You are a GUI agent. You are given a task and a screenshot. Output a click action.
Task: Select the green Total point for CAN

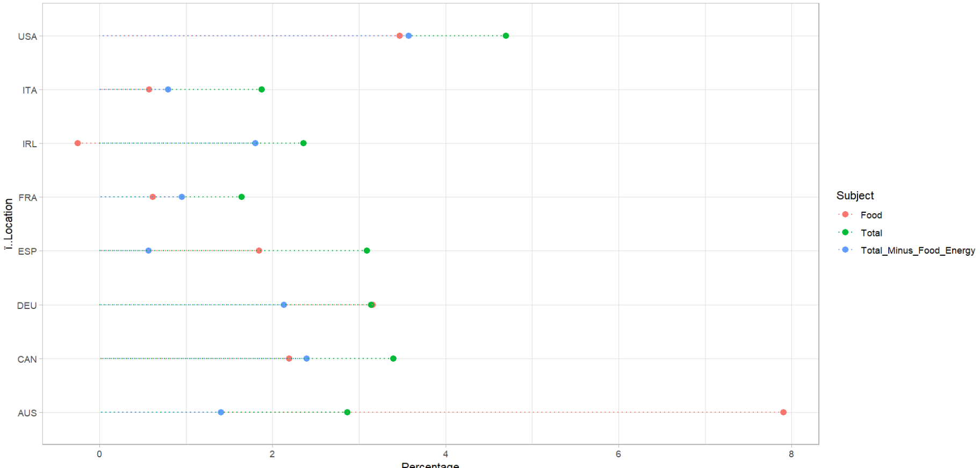[x=393, y=359]
